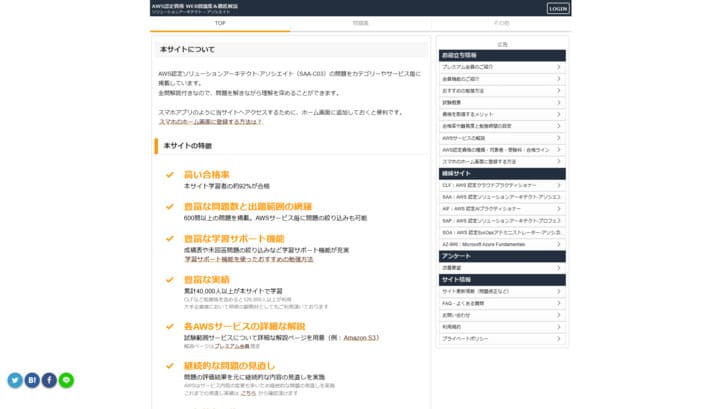The height and width of the screenshot is (409, 720).
Task: Open SAA AWS認定ソリューションアーキテクト site
Action: click(x=502, y=197)
